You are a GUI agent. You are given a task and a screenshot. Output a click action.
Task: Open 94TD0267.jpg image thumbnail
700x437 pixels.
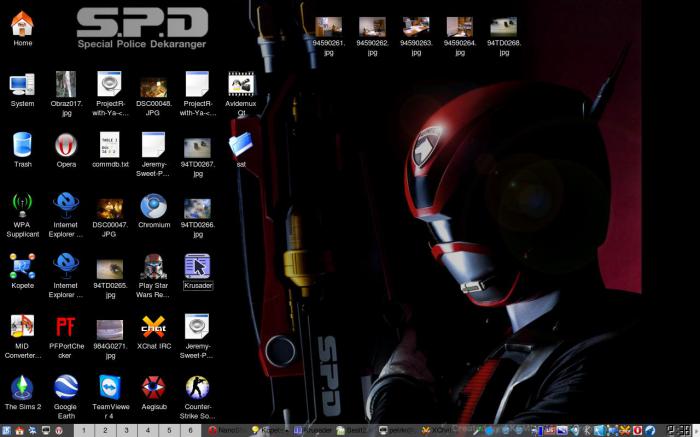197,156
